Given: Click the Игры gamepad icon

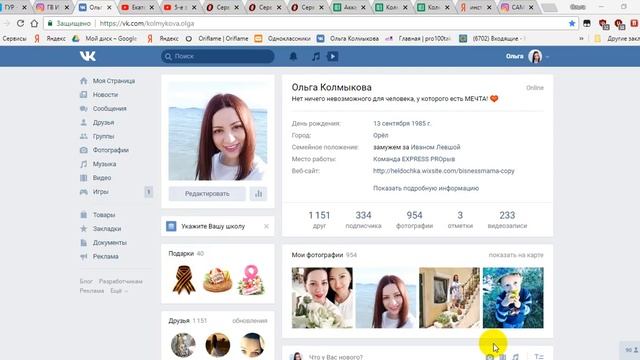Looking at the screenshot, I should 84,192.
